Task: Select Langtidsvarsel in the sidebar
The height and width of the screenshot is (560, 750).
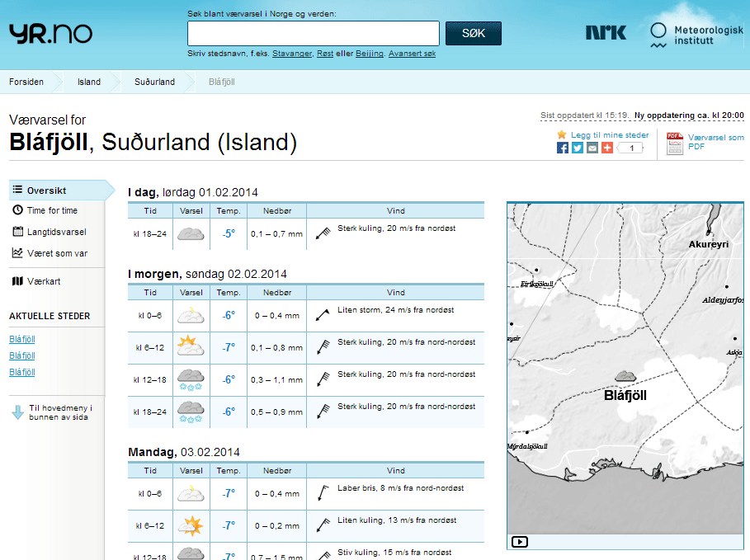Action: [x=56, y=232]
